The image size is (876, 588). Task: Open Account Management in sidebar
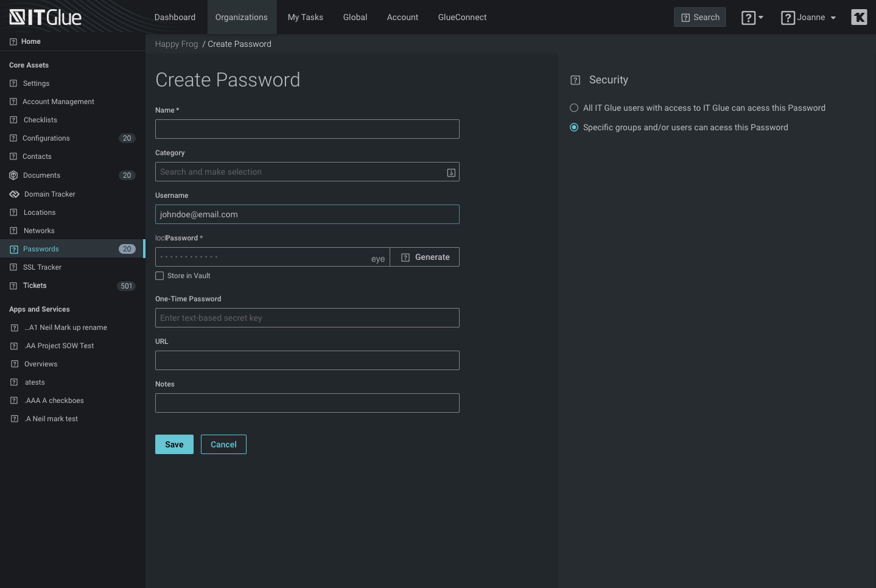click(58, 102)
